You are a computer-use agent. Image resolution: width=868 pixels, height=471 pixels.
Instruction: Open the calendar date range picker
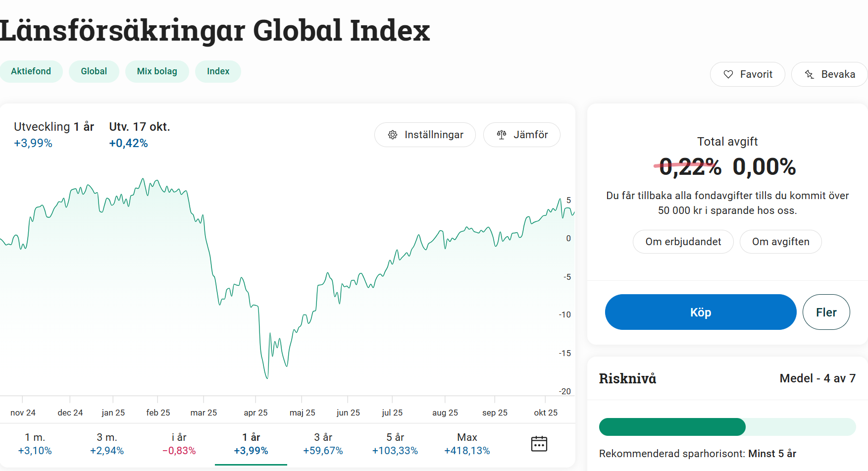539,444
